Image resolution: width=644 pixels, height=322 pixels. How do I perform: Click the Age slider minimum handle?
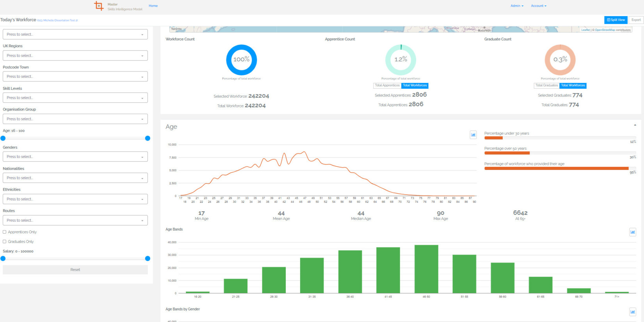pyautogui.click(x=3, y=138)
